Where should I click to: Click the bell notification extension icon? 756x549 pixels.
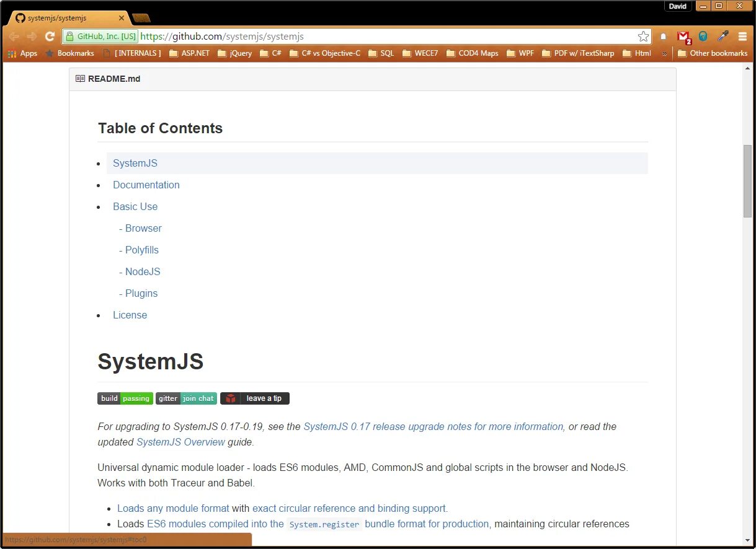(663, 37)
